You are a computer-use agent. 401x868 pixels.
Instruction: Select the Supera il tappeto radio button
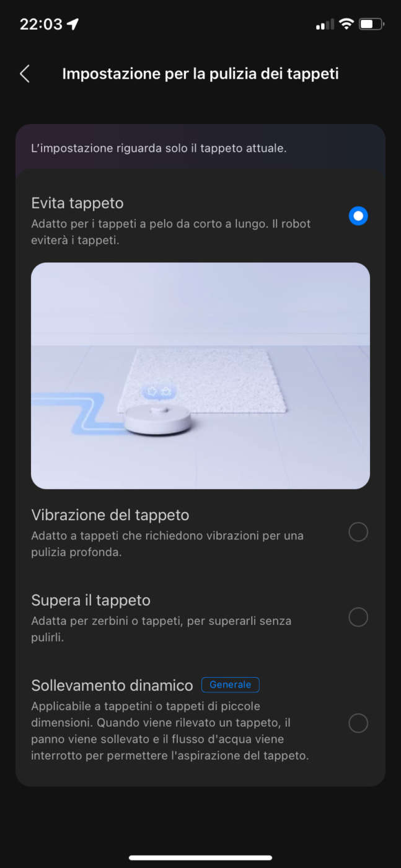358,617
